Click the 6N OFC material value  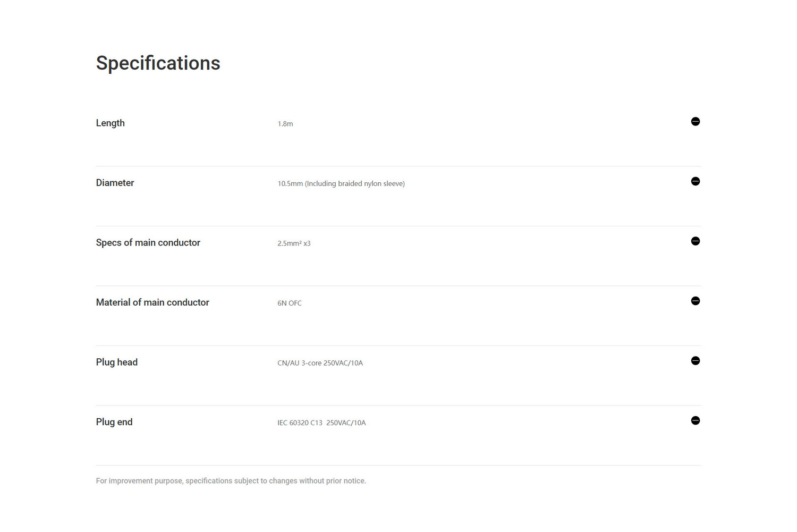(x=289, y=303)
